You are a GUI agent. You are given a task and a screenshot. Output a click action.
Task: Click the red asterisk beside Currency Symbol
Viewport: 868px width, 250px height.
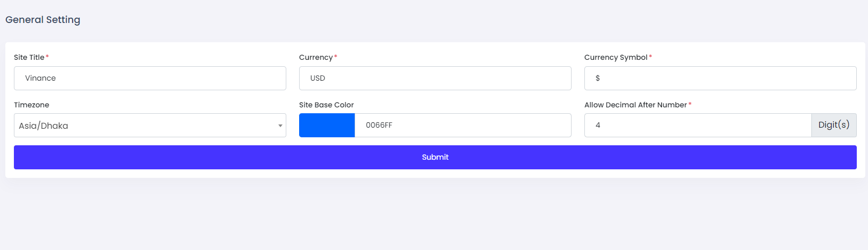click(x=651, y=57)
